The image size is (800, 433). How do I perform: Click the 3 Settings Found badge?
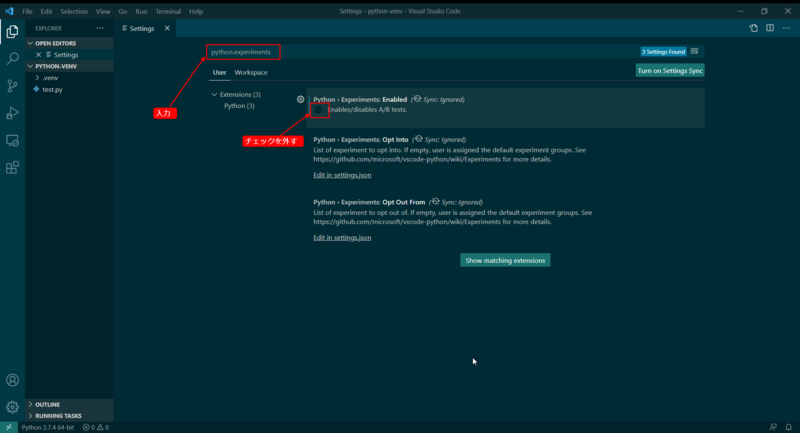[663, 52]
